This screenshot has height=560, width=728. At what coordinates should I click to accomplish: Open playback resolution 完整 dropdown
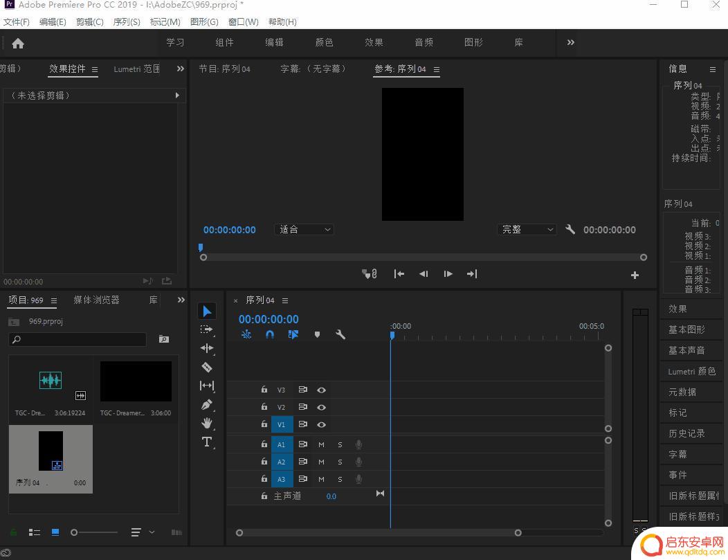pyautogui.click(x=527, y=229)
